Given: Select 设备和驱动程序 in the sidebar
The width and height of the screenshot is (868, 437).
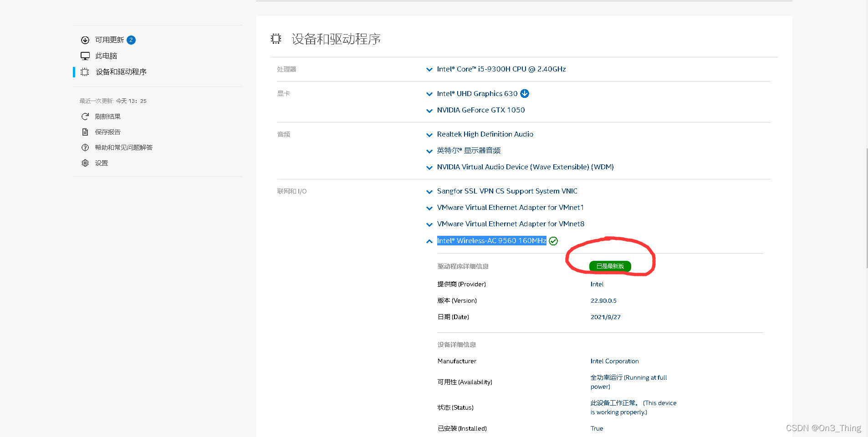Looking at the screenshot, I should (121, 72).
